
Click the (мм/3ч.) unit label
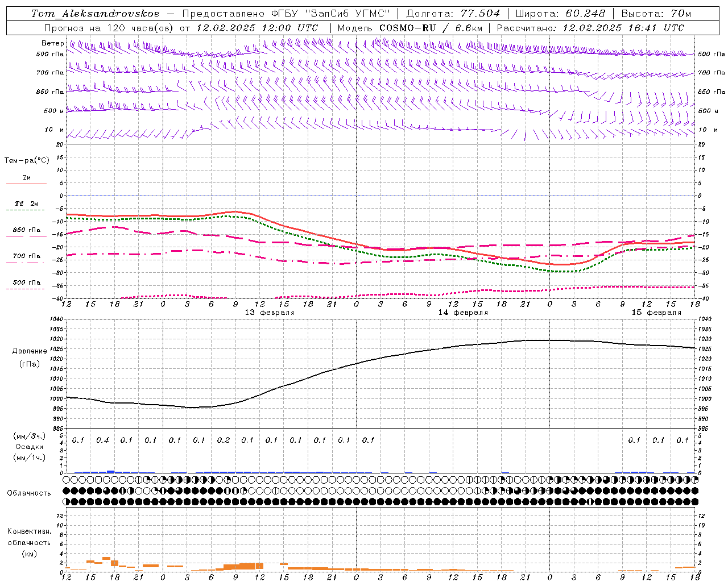[30, 436]
